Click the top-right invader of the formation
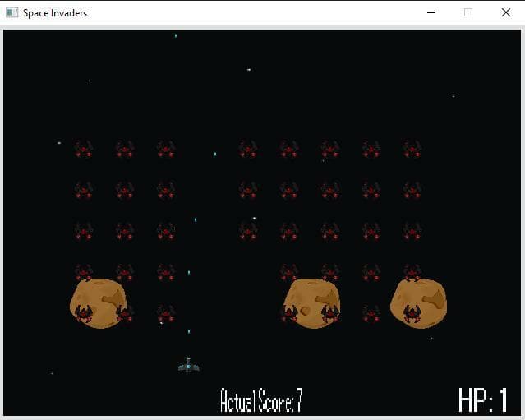Viewport: 525px width, 420px height. 412,149
